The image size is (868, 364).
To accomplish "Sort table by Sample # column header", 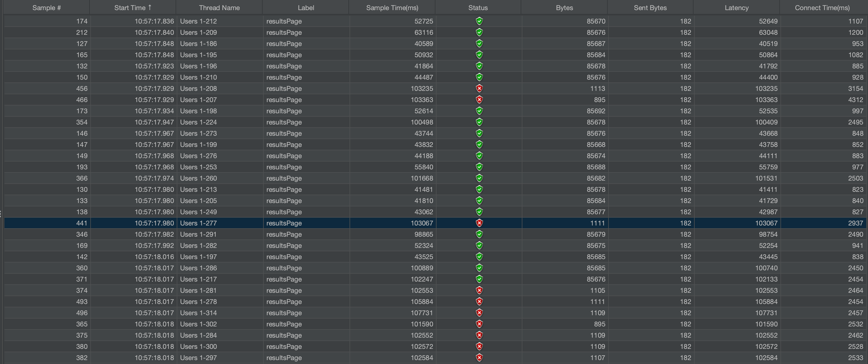I will (x=47, y=8).
